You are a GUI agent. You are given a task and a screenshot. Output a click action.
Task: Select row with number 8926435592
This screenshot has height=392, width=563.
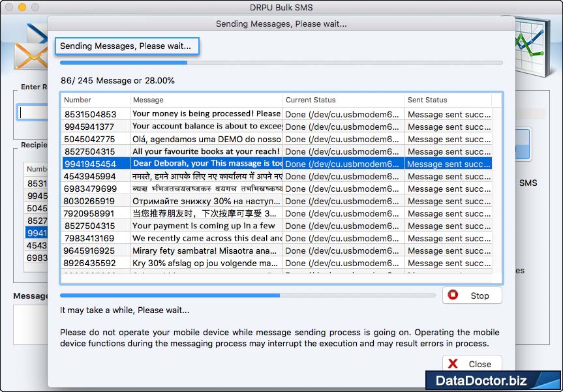(x=277, y=263)
